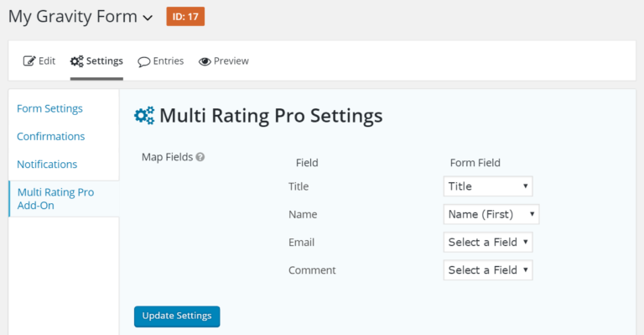Click the Edit pencil icon
This screenshot has height=335, width=644.
click(x=29, y=61)
